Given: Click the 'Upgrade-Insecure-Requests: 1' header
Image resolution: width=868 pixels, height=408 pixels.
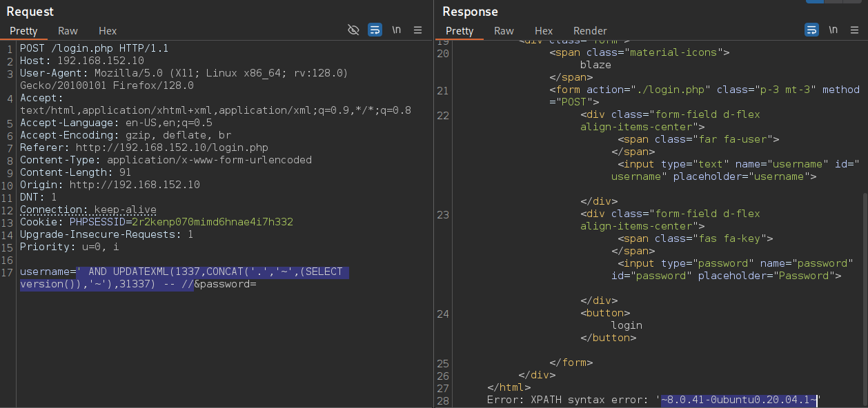Looking at the screenshot, I should point(106,234).
